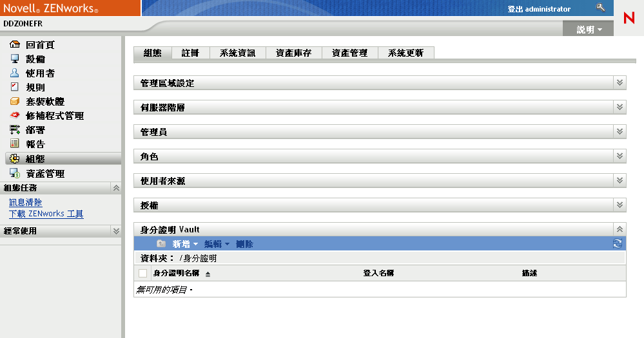Click the refresh icon in Vault toolbar
644x338 pixels.
click(x=618, y=243)
